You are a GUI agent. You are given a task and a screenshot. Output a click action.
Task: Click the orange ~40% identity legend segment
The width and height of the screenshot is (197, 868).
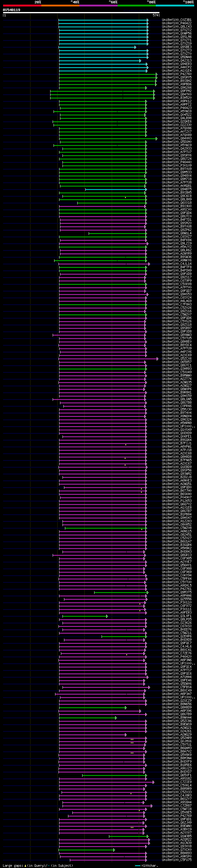pos(60,6)
